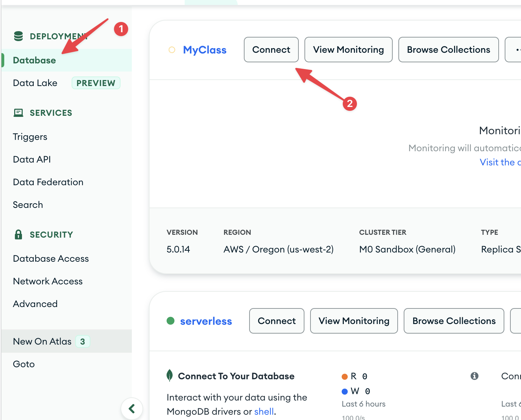Open New On Atlas announcements
This screenshot has height=420, width=521.
[42, 341]
